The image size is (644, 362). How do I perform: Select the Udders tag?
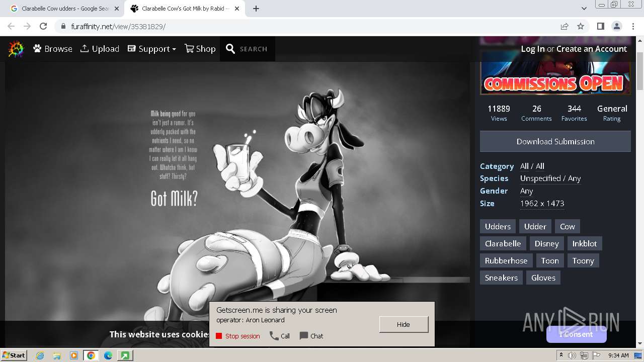[498, 226]
